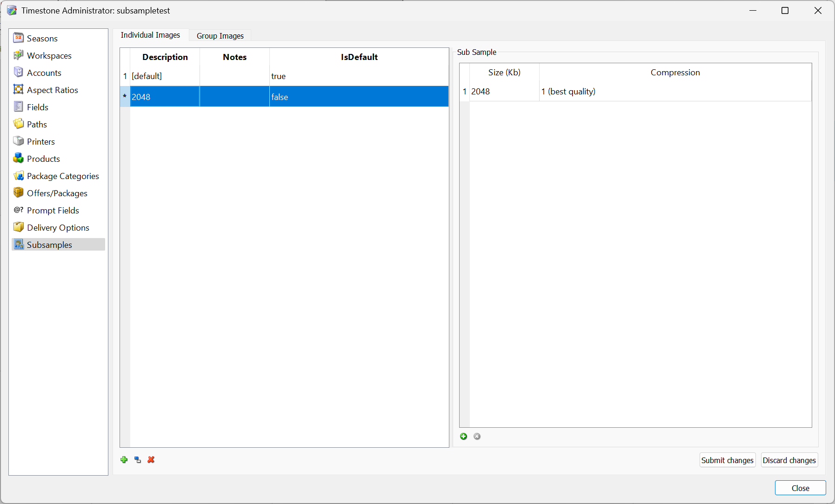Viewport: 835px width, 504px height.
Task: Click the Fields sidebar icon
Action: click(x=19, y=106)
